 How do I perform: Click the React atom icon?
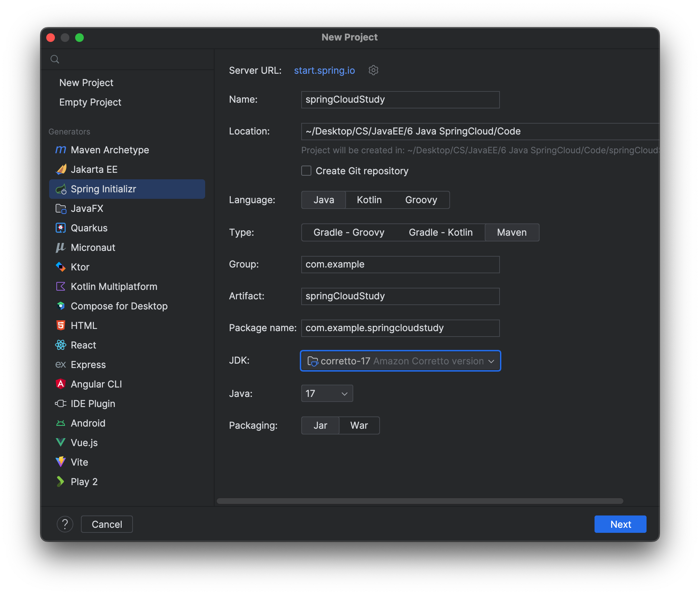coord(61,345)
